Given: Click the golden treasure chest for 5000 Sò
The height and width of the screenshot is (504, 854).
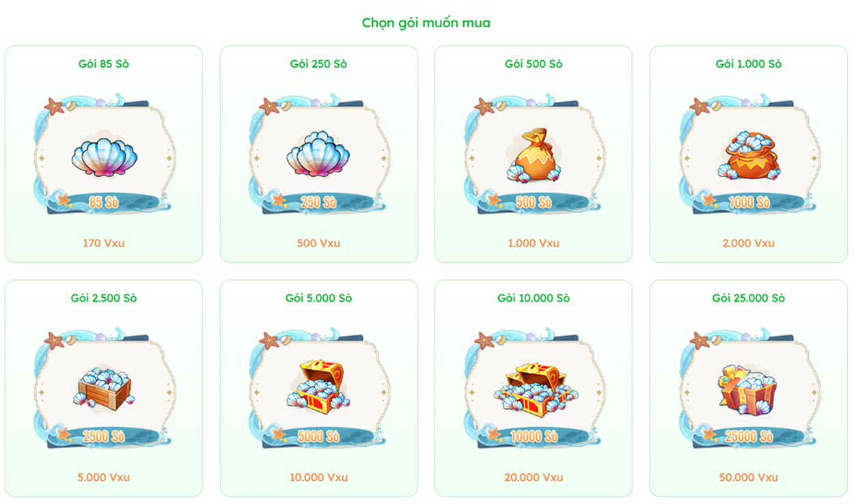Looking at the screenshot, I should pyautogui.click(x=318, y=388).
